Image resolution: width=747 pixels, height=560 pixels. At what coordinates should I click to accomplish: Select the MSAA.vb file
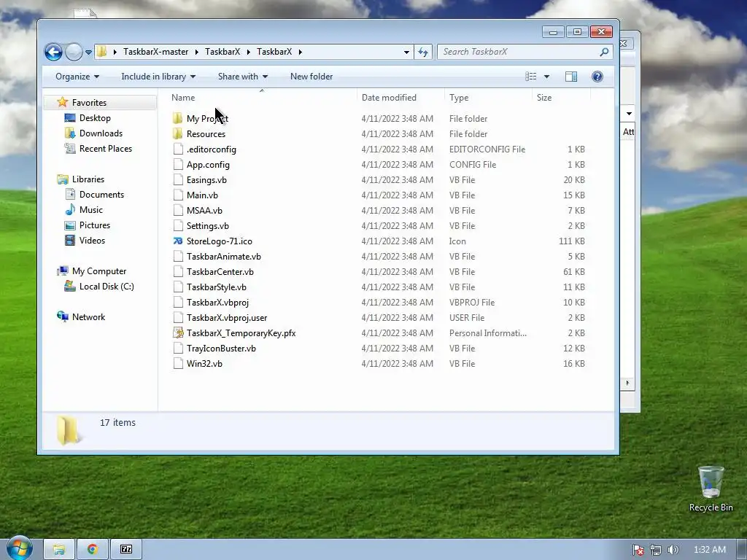(204, 211)
